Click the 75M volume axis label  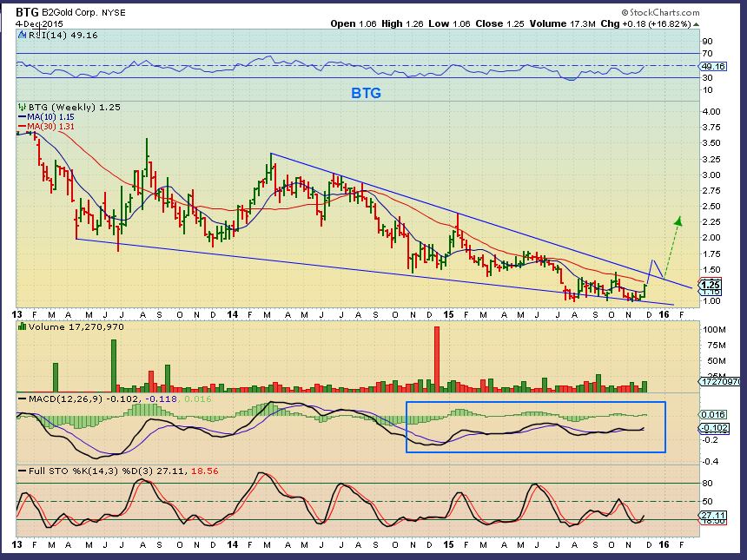(717, 346)
